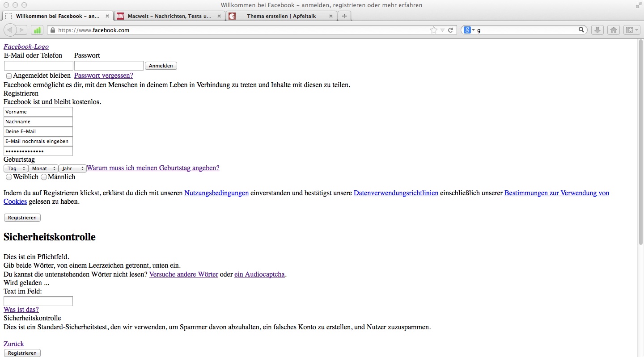
Task: Switch to the Thema erstellen Apfeltalk tab
Action: [281, 16]
